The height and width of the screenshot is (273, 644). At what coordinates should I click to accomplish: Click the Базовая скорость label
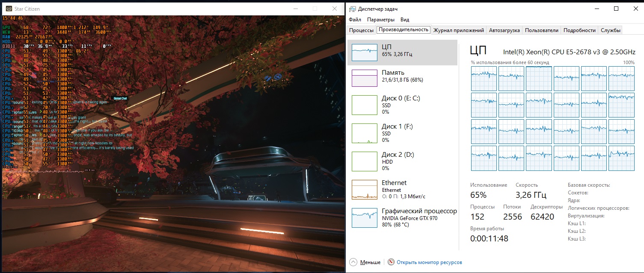coord(589,185)
